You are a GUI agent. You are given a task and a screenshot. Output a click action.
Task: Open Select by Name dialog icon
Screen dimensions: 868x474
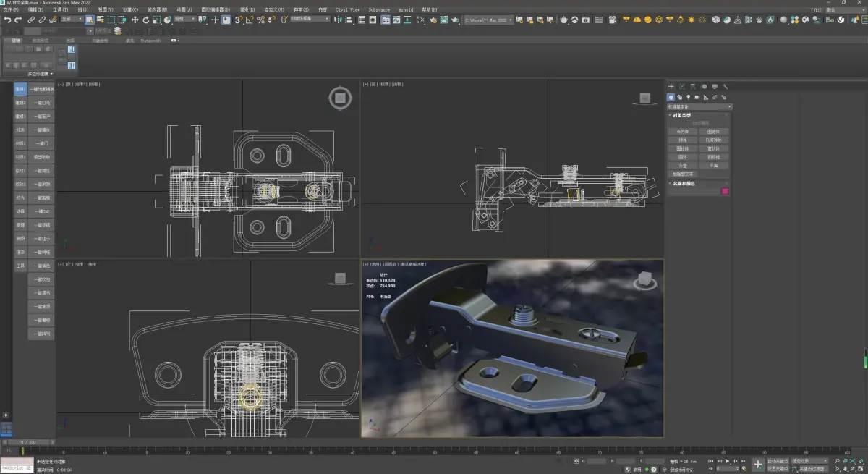(x=100, y=20)
